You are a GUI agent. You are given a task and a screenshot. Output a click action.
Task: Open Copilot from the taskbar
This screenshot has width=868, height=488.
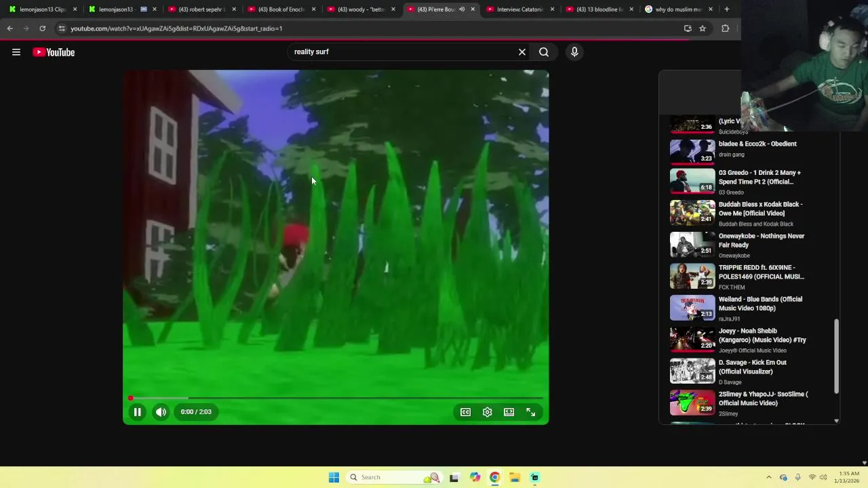point(475,477)
